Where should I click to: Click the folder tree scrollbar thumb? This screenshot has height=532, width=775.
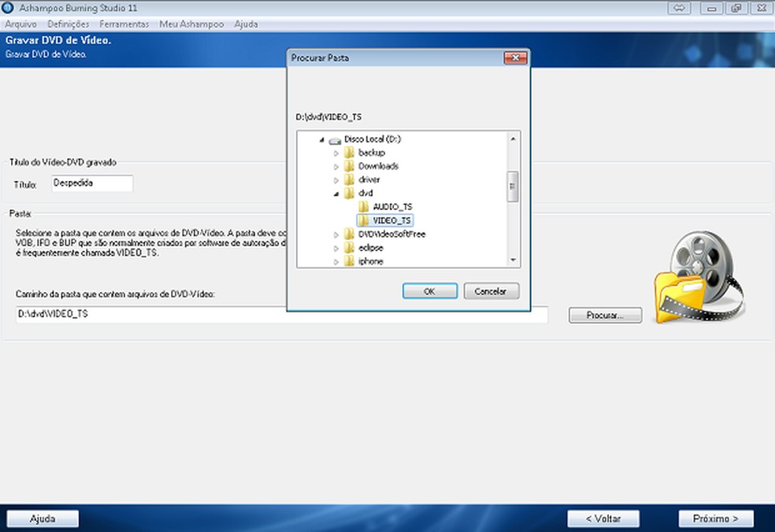coord(513,187)
